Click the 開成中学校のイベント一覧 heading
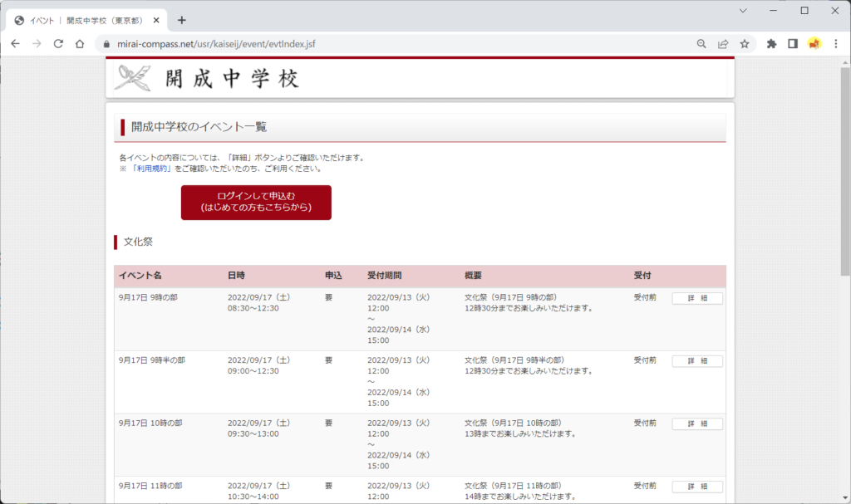This screenshot has width=851, height=504. click(199, 127)
